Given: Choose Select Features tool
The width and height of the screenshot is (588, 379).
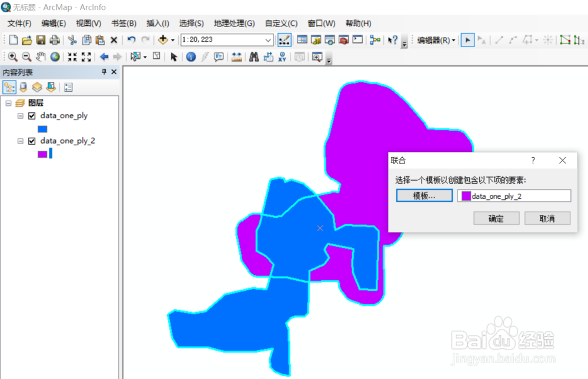Looking at the screenshot, I should coord(135,56).
